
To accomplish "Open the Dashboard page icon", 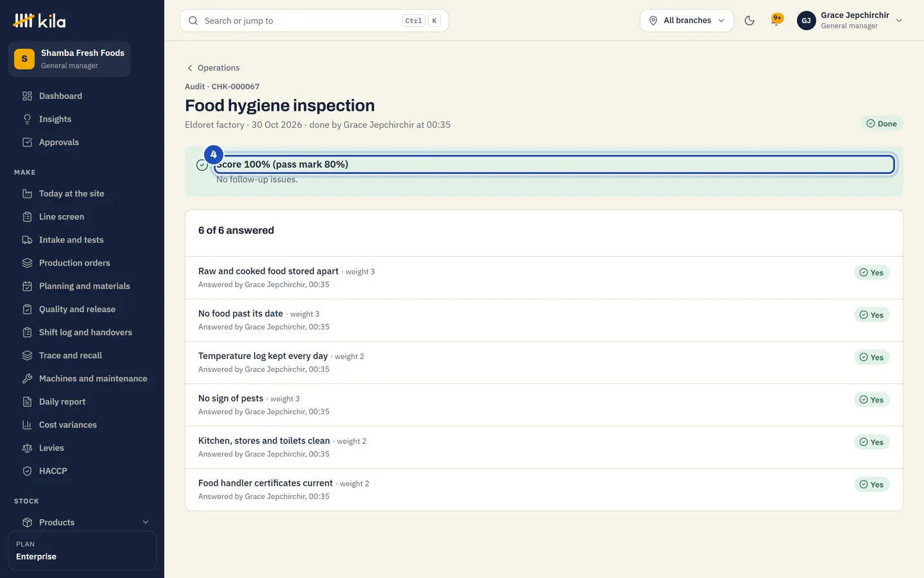I will (x=27, y=96).
